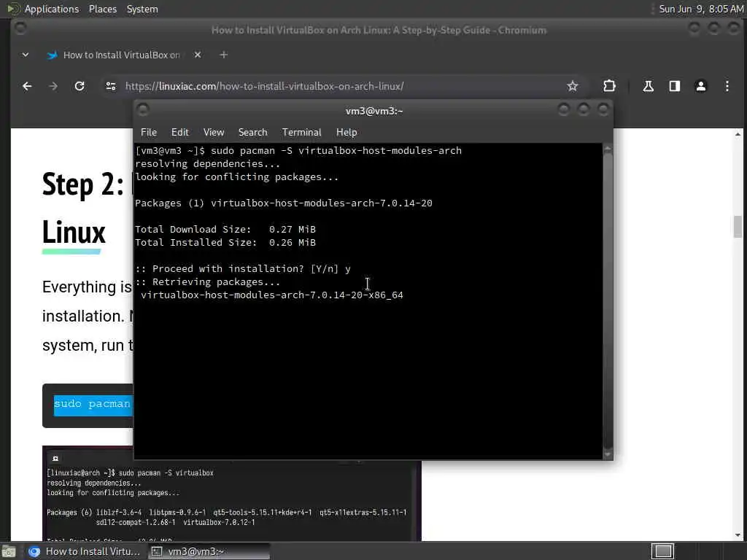Bookmark this page with the star

click(572, 86)
